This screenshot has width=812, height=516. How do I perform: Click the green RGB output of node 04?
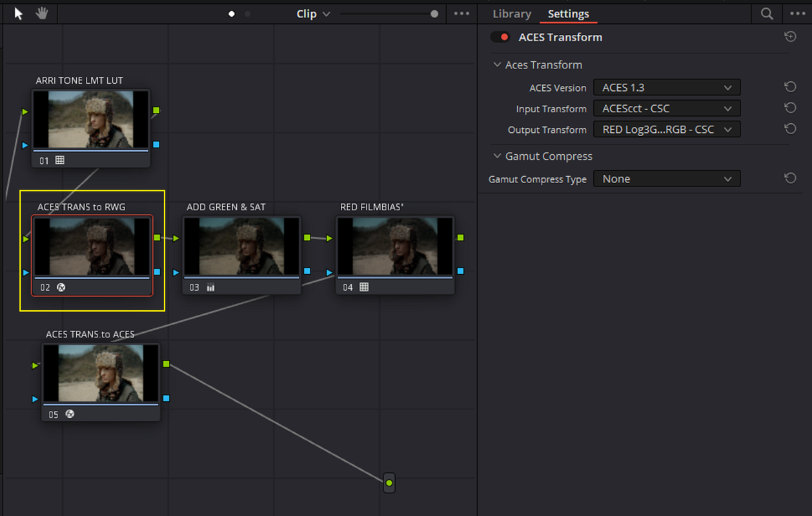pos(460,237)
